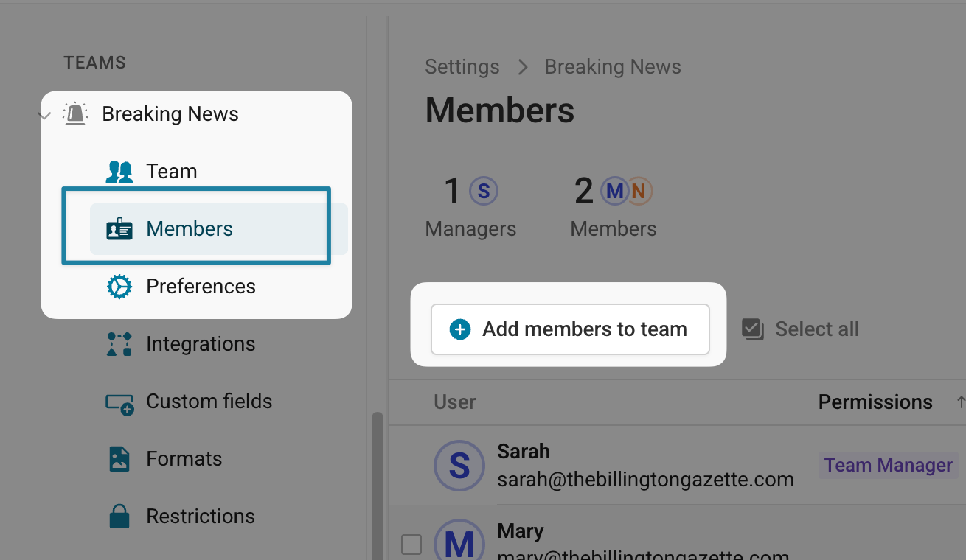Screen dimensions: 966x560
Task: Click Sarah's avatar in user list
Action: tap(459, 466)
